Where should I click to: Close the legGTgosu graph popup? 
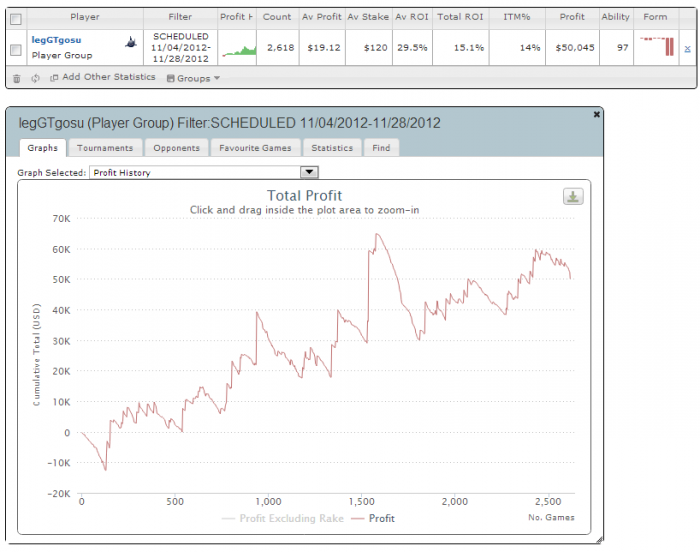click(596, 114)
